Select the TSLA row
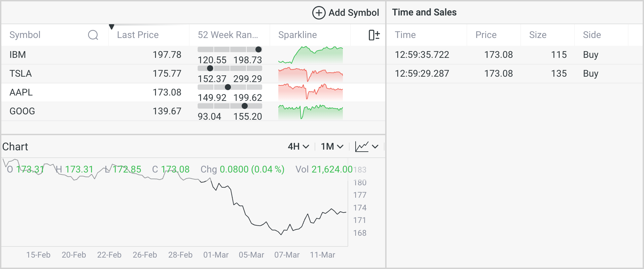 coord(193,74)
